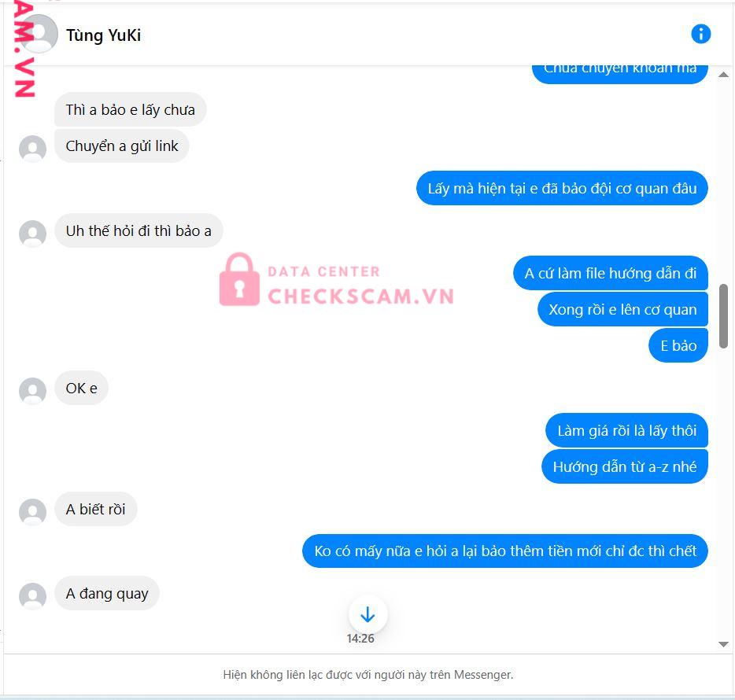Select message 'Xong rồi e lên cơ quan'
This screenshot has width=735, height=700.
pos(622,309)
